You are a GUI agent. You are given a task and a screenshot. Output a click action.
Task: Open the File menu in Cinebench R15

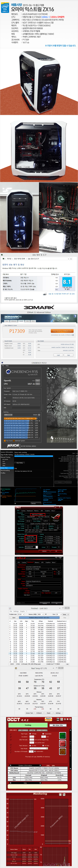(3, 366)
